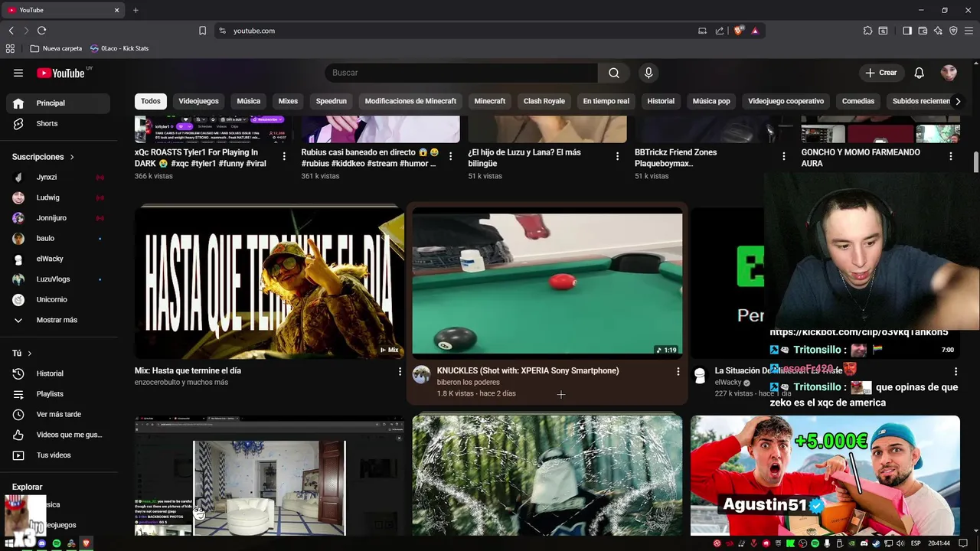
Task: Open the biberon los poderes channel name
Action: [x=468, y=382]
